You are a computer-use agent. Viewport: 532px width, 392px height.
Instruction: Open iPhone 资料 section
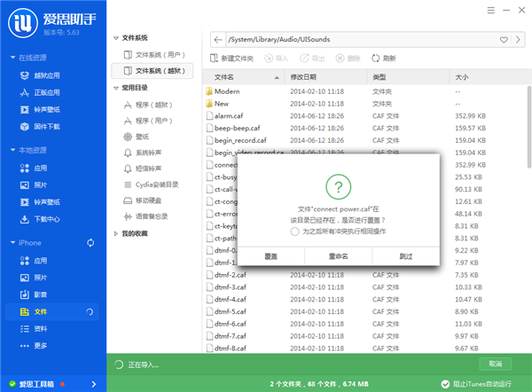34,328
